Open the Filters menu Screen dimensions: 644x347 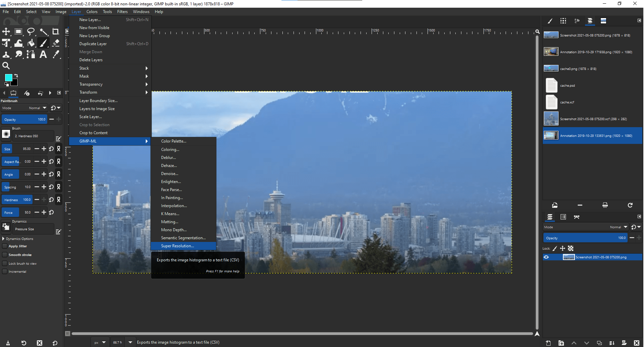(122, 12)
